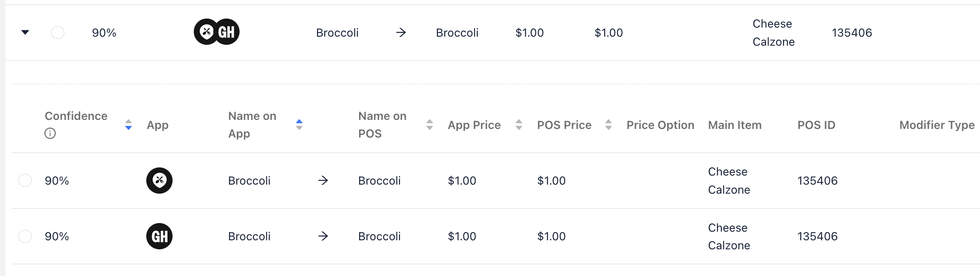The image size is (980, 276).
Task: Sort by Name on App column arrows
Action: tap(299, 124)
